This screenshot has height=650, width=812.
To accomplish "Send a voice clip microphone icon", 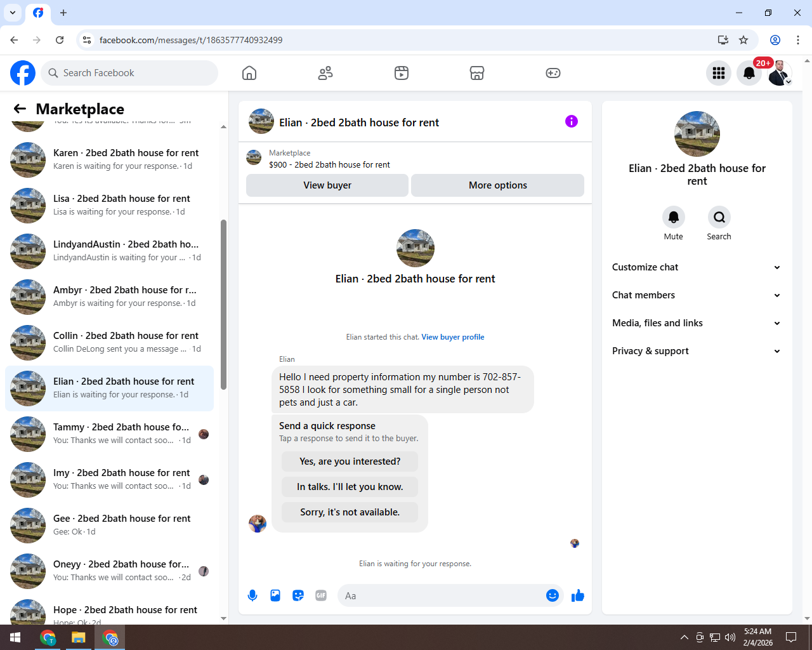I will click(x=252, y=595).
